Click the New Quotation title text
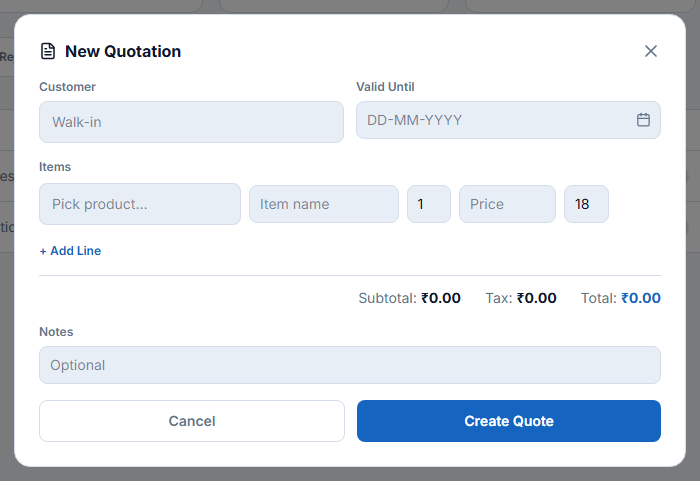Viewport: 700px width, 481px height. point(123,51)
